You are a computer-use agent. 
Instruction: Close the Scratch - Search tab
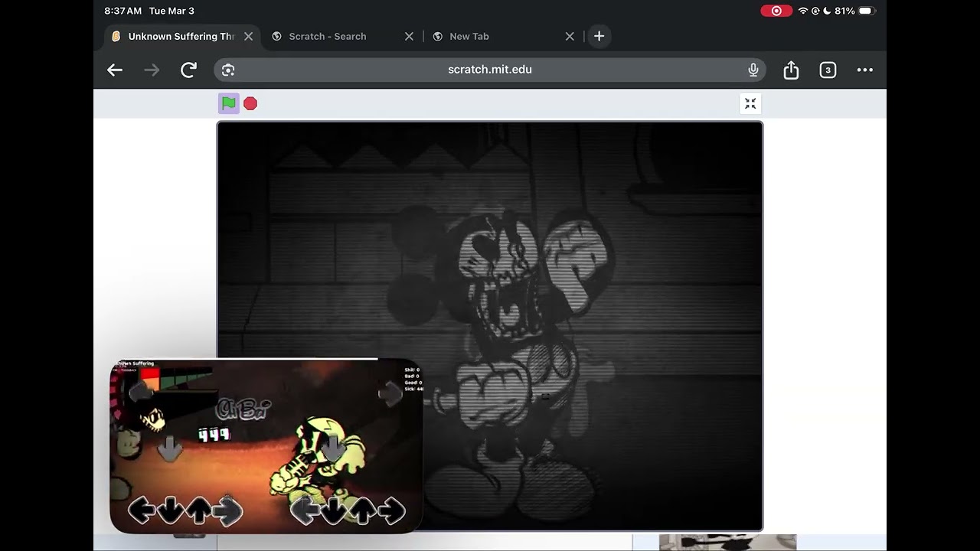pyautogui.click(x=409, y=36)
